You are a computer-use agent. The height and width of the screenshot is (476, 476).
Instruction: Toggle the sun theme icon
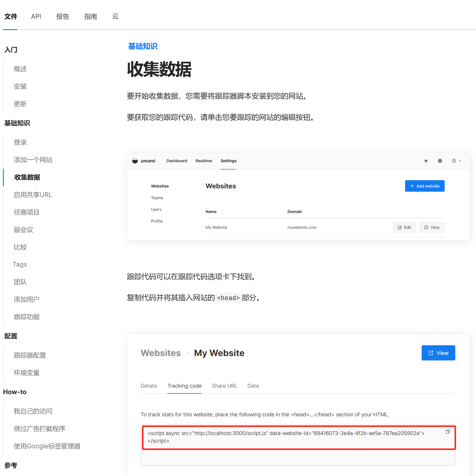click(x=426, y=161)
